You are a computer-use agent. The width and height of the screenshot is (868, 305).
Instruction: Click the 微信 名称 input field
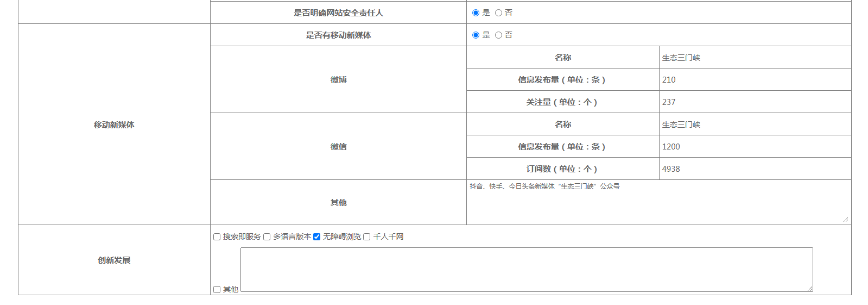(755, 125)
